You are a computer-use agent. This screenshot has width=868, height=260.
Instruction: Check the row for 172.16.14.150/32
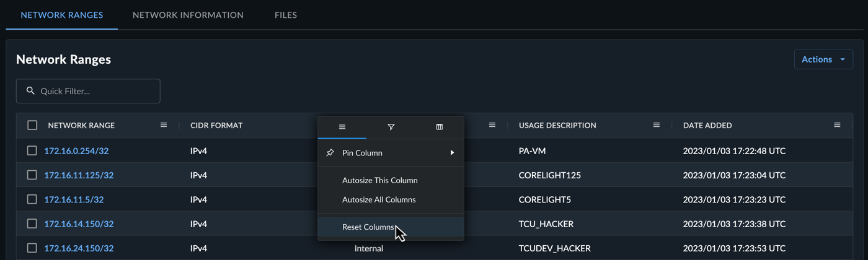point(32,223)
